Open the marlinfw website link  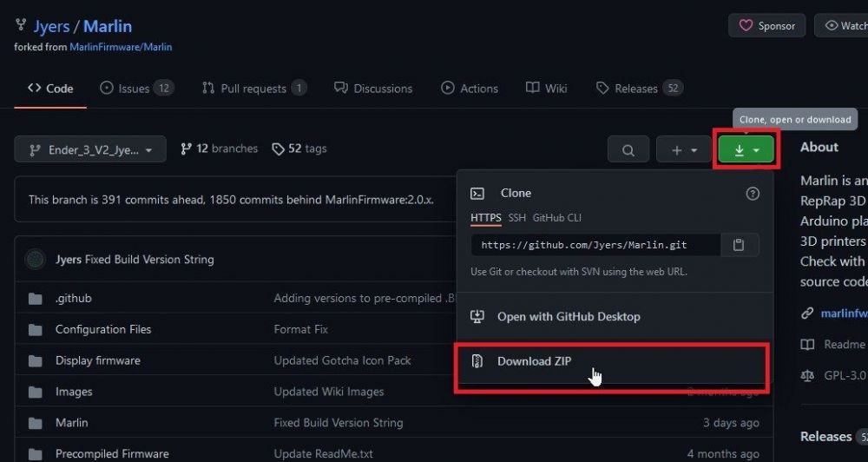pos(844,313)
